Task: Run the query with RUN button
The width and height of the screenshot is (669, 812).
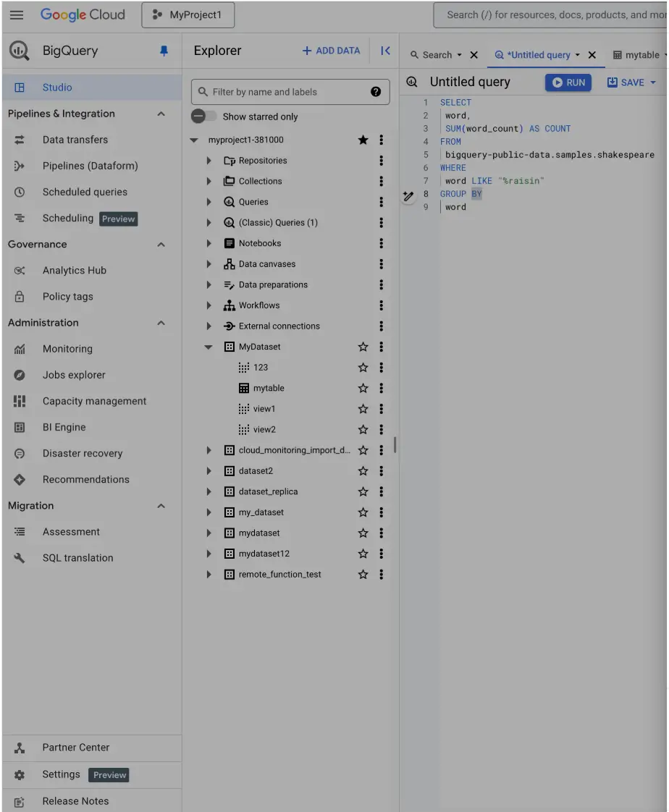Action: pyautogui.click(x=568, y=83)
